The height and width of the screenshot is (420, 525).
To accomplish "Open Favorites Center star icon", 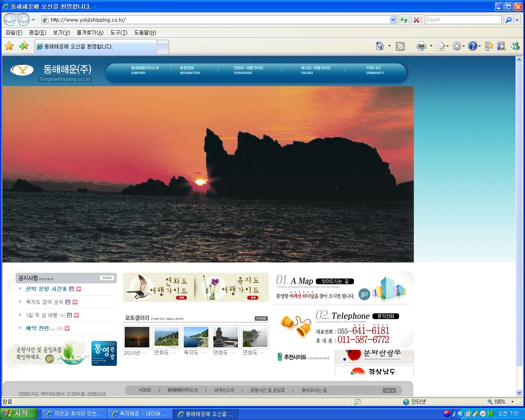I will pyautogui.click(x=9, y=46).
